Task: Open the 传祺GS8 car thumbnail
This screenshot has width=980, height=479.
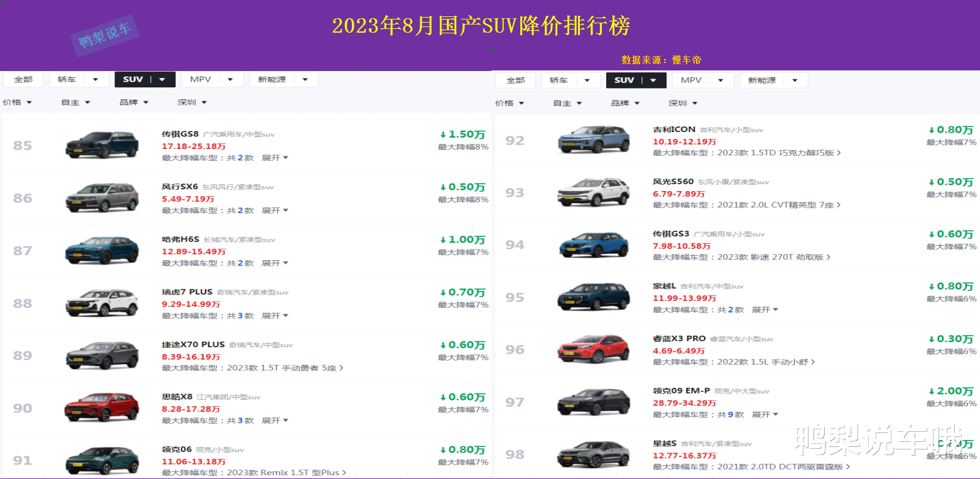Action: coord(102,145)
